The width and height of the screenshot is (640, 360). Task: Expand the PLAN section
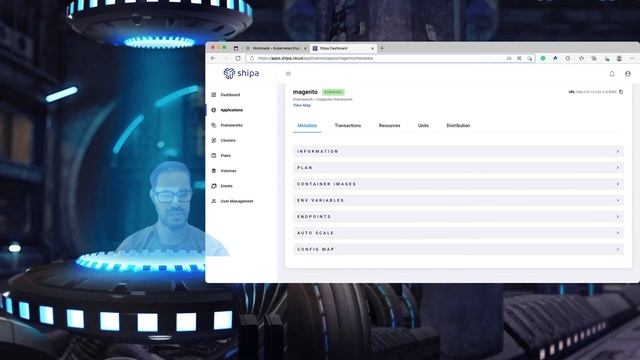(458, 168)
